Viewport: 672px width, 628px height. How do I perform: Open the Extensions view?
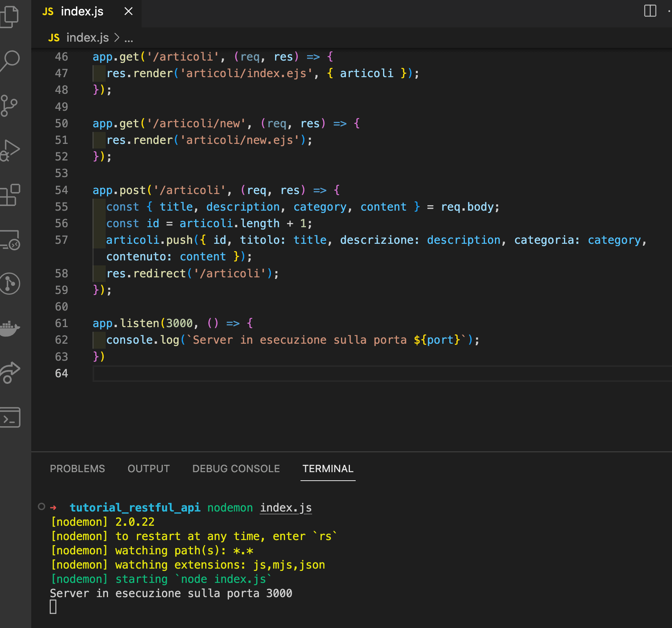[10, 195]
